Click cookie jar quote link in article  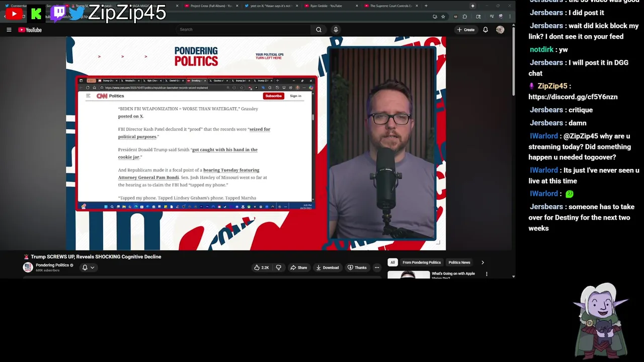click(188, 153)
